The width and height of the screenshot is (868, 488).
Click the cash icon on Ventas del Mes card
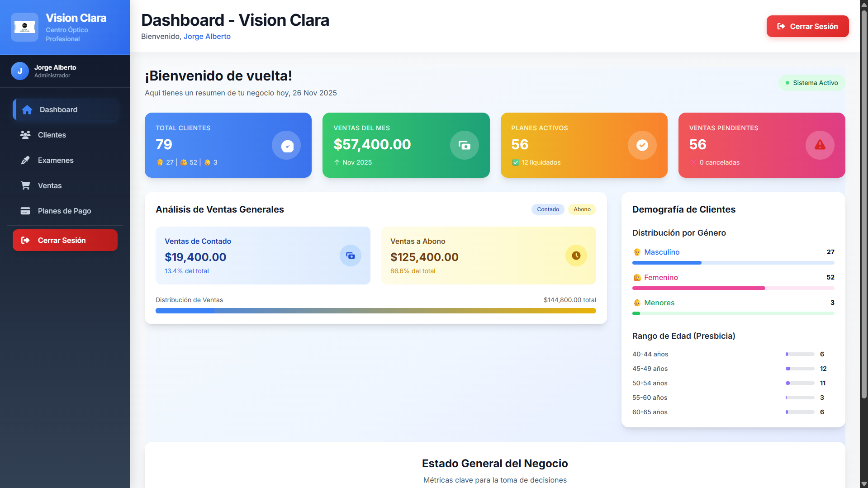click(464, 145)
